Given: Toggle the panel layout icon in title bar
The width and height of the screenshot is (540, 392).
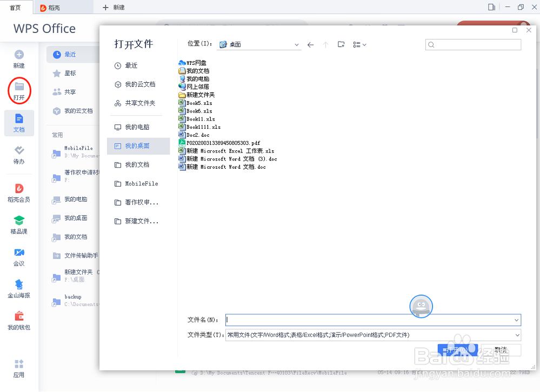Looking at the screenshot, I should coord(491,7).
